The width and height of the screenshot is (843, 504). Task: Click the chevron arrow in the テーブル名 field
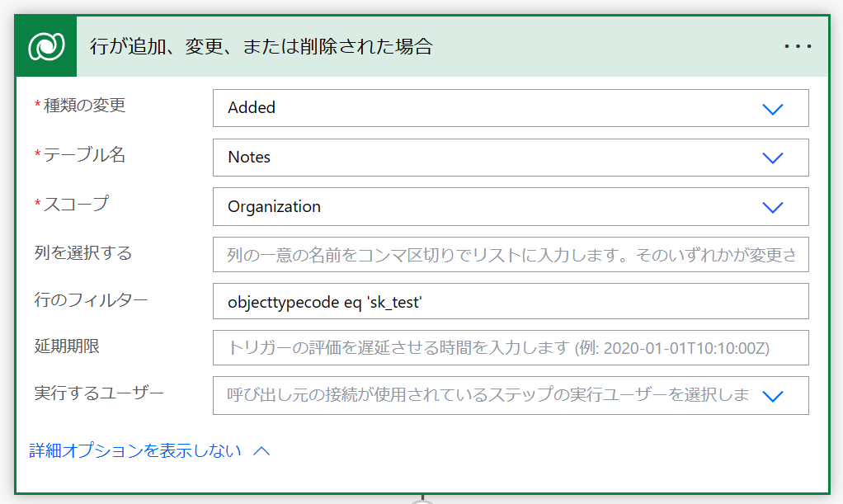pos(773,158)
